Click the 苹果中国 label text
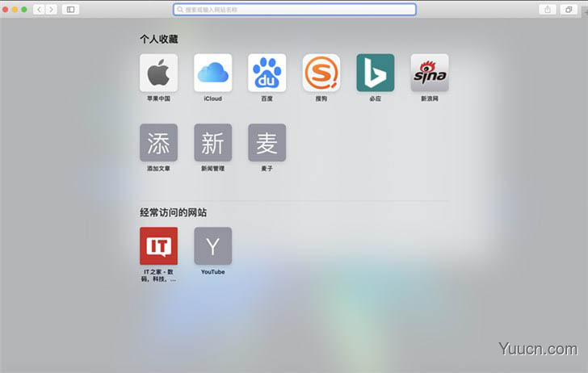Viewport: 588px width, 373px height. pyautogui.click(x=158, y=98)
